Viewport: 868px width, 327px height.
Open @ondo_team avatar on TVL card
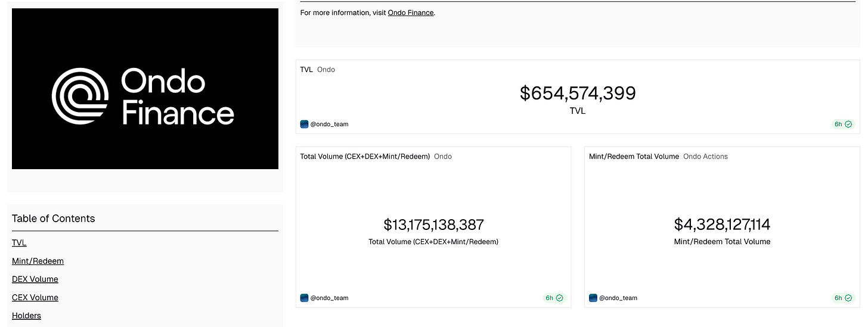tap(305, 124)
